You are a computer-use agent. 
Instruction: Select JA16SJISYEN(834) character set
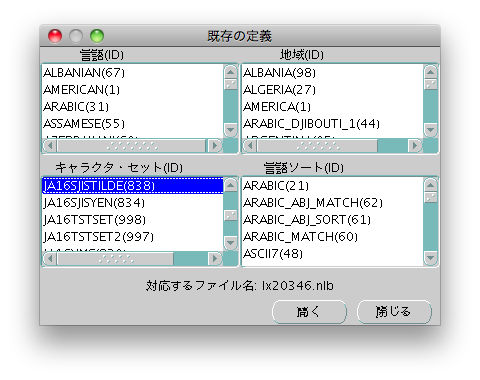click(x=133, y=203)
